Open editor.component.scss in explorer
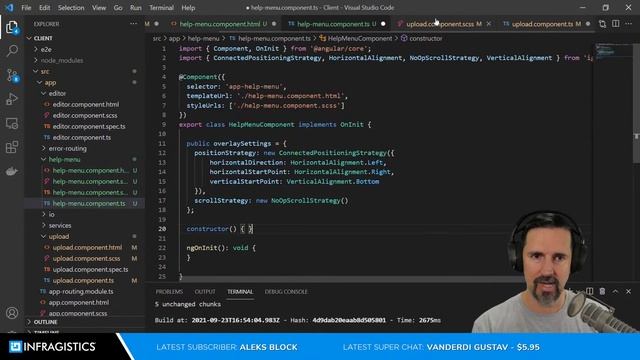Viewport: 640px width, 360px height. point(84,116)
